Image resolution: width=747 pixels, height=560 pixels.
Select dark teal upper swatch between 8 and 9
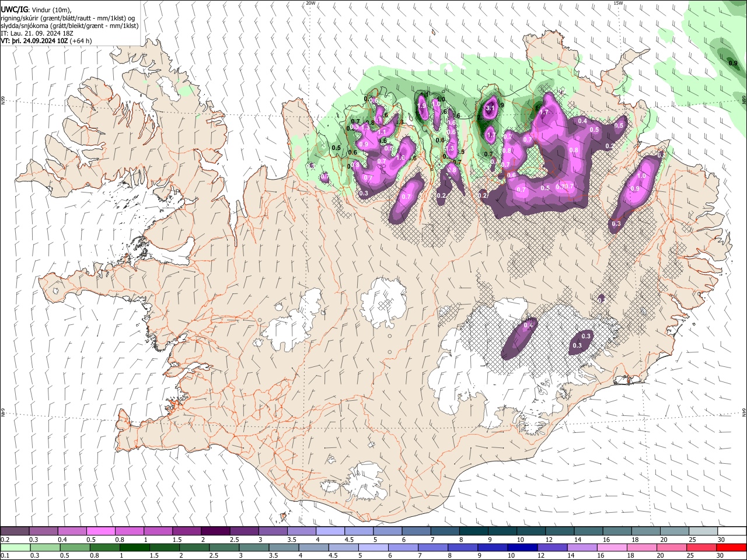click(x=474, y=531)
